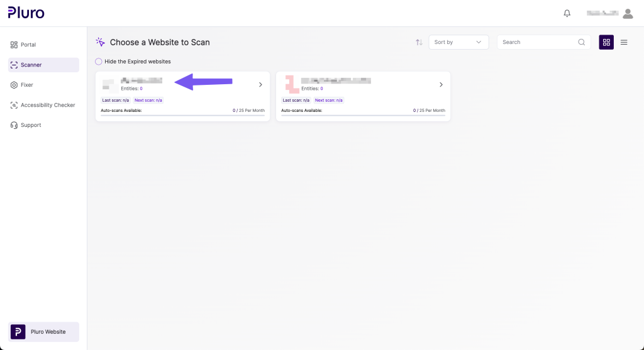Open the Portal menu item
This screenshot has width=644, height=350.
pos(28,45)
